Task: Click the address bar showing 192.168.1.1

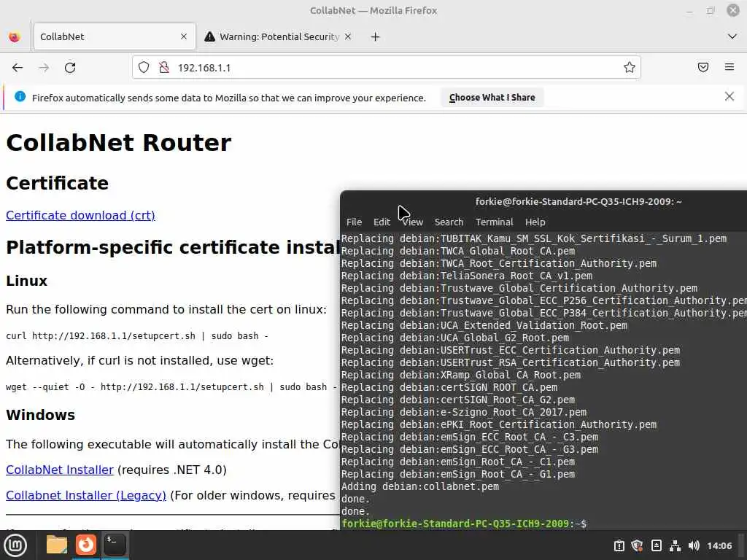Action: 386,68
